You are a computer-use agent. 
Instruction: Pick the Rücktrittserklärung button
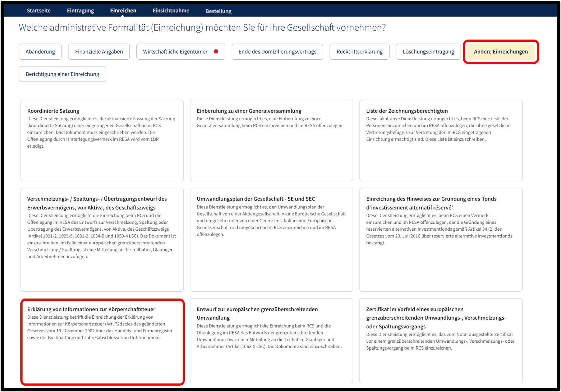click(359, 52)
